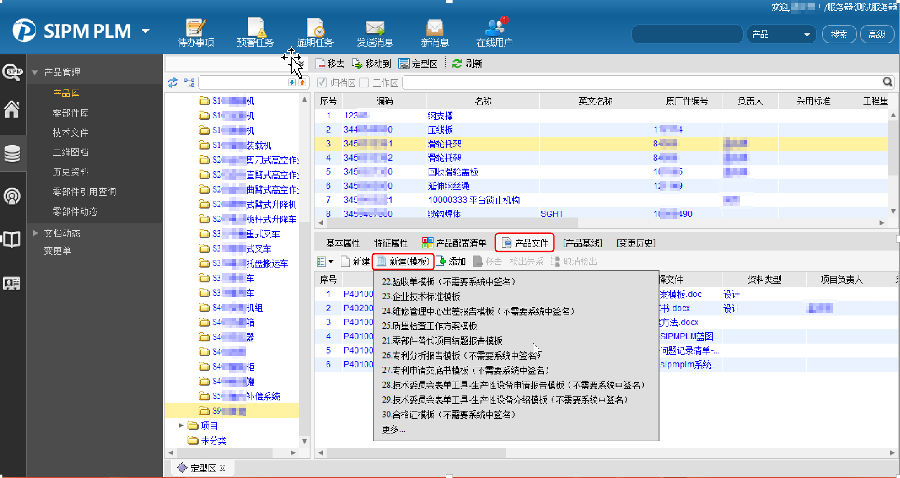Open the 待办事项 to-do icon
The height and width of the screenshot is (478, 900).
196,28
